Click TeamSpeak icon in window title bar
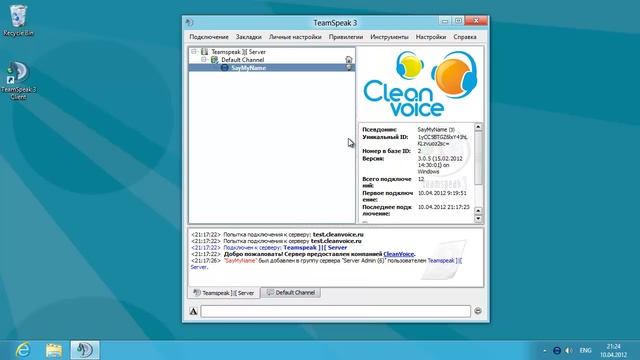The width and height of the screenshot is (640, 360). tap(190, 22)
